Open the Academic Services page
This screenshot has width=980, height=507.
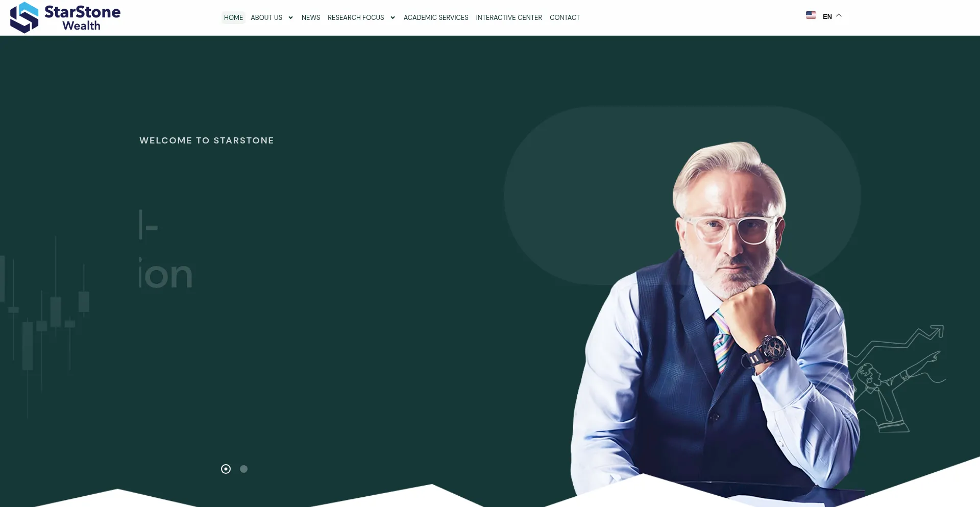coord(436,17)
